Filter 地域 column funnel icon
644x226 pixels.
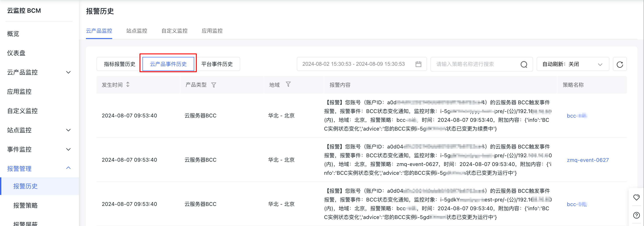(x=288, y=84)
